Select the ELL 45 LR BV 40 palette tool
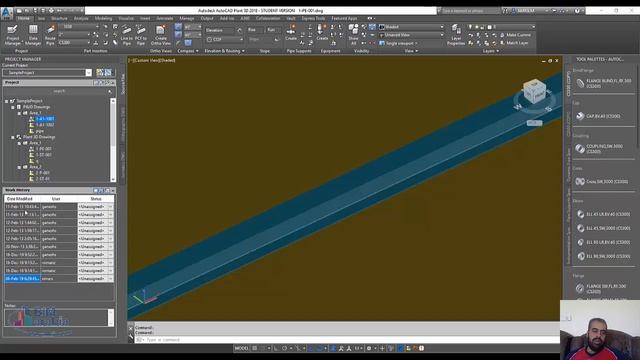This screenshot has width=640, height=360. [x=603, y=214]
